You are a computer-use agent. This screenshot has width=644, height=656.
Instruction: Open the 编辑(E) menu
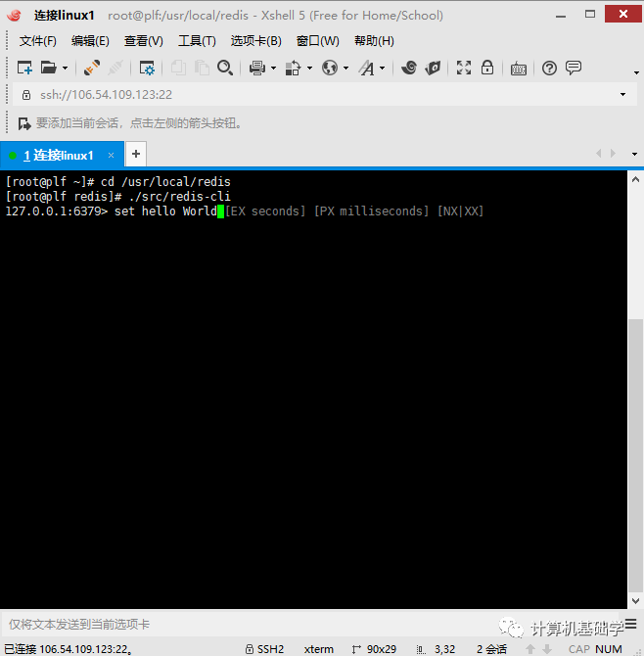(x=90, y=41)
